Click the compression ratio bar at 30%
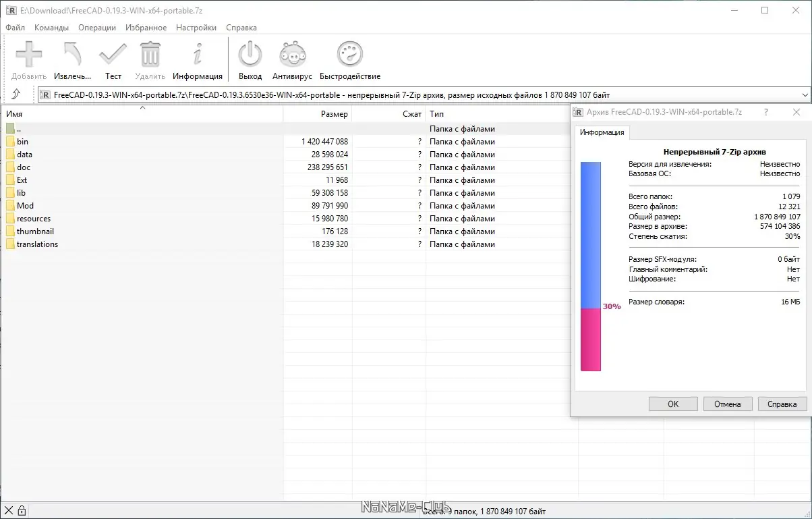812x519 pixels. 591,266
